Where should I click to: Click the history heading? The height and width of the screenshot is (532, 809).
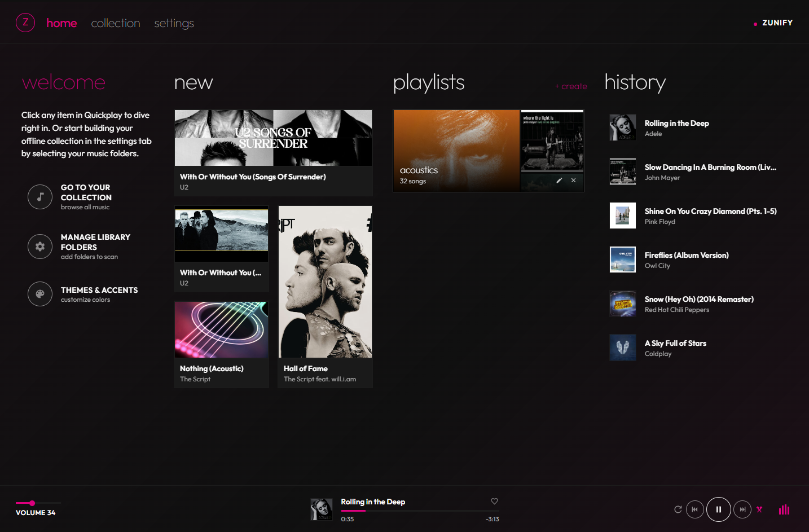tap(635, 82)
